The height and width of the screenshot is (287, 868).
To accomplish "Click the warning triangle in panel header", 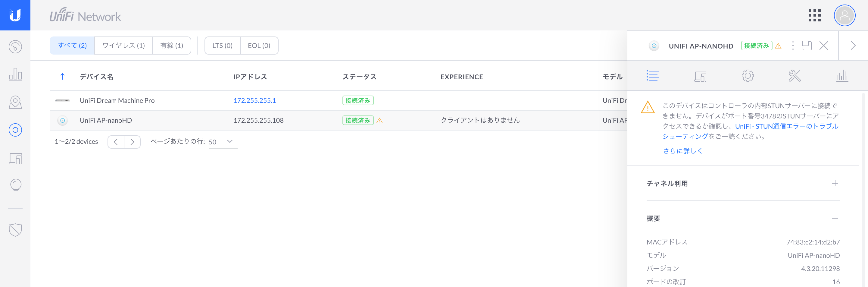I will (778, 46).
